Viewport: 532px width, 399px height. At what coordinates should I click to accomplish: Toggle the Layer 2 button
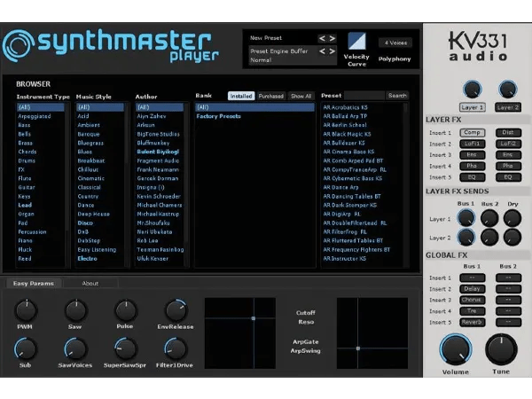[507, 107]
